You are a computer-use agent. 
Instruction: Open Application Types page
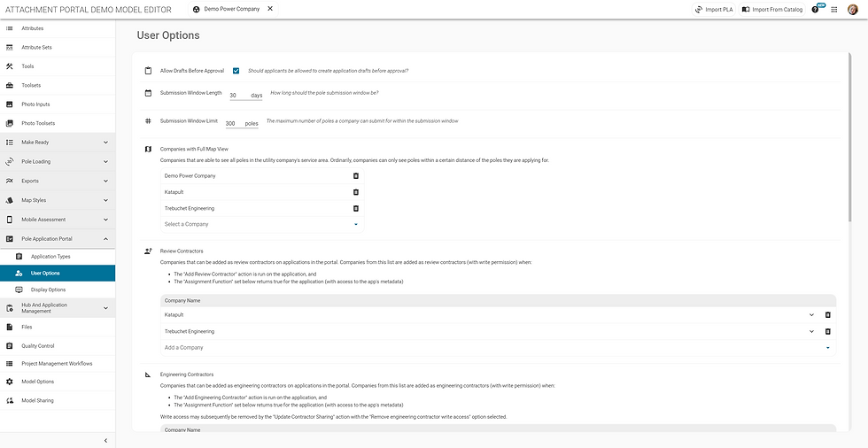(x=58, y=257)
